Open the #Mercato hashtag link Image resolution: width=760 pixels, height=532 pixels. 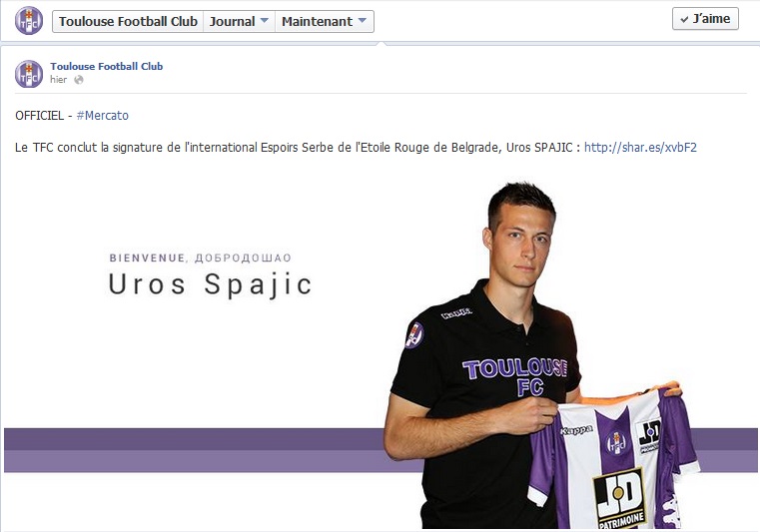point(102,116)
